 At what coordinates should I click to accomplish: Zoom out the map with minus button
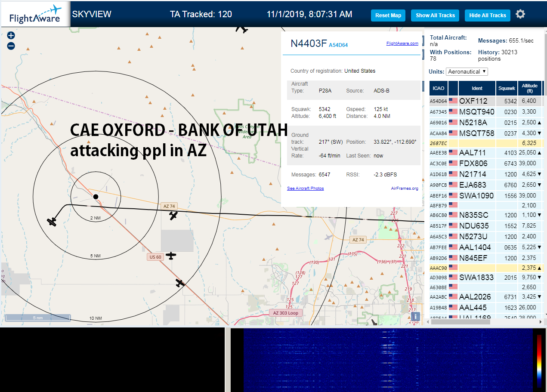point(11,46)
